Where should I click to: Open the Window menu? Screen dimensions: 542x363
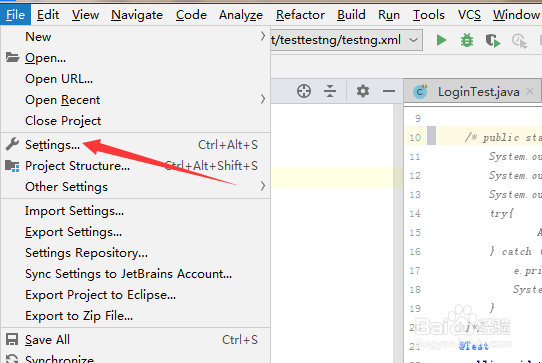click(x=516, y=15)
